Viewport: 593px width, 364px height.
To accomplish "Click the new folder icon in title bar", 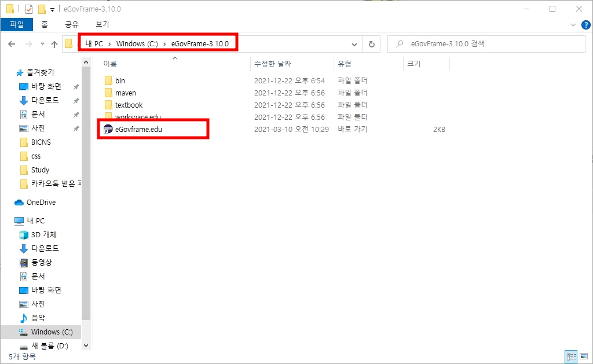I will (x=42, y=9).
